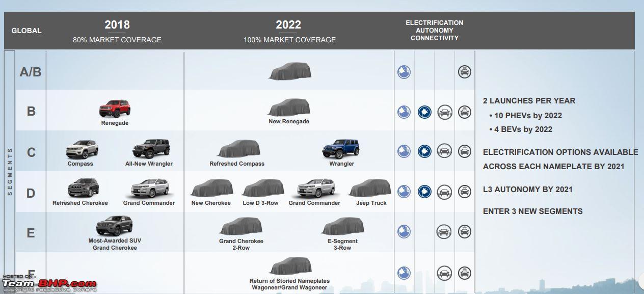Select the "A/B" segment label

tap(31, 72)
